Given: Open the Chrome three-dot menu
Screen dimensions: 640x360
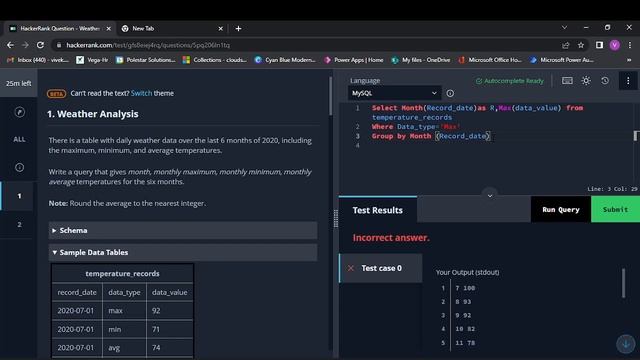Looking at the screenshot, I should pyautogui.click(x=630, y=45).
